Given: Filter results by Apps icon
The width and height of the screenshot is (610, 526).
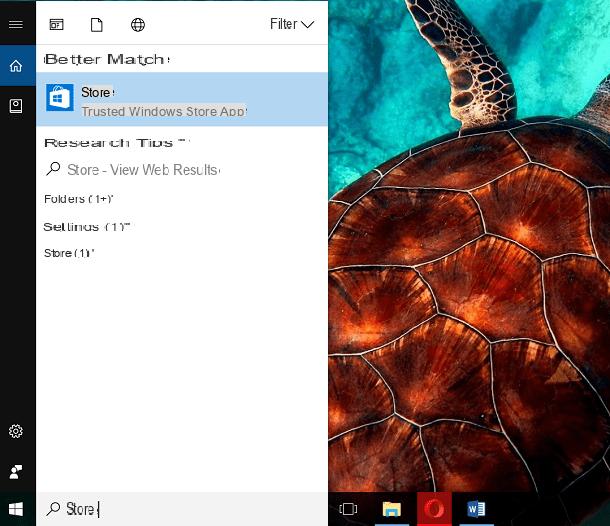Looking at the screenshot, I should (56, 25).
